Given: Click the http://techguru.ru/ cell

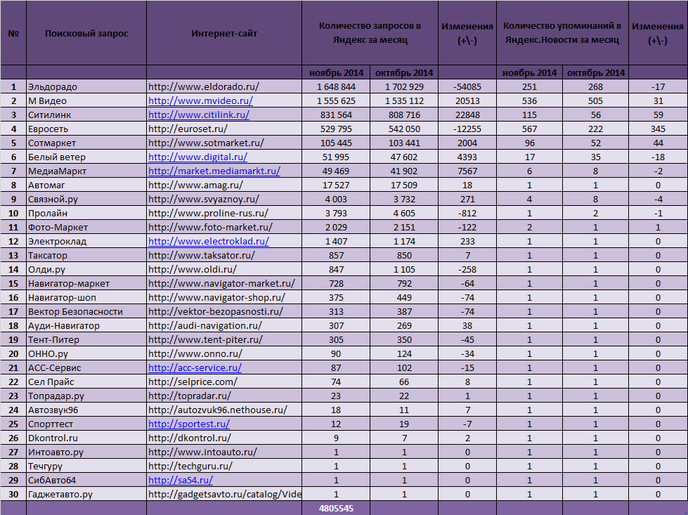Looking at the screenshot, I should (x=224, y=466).
